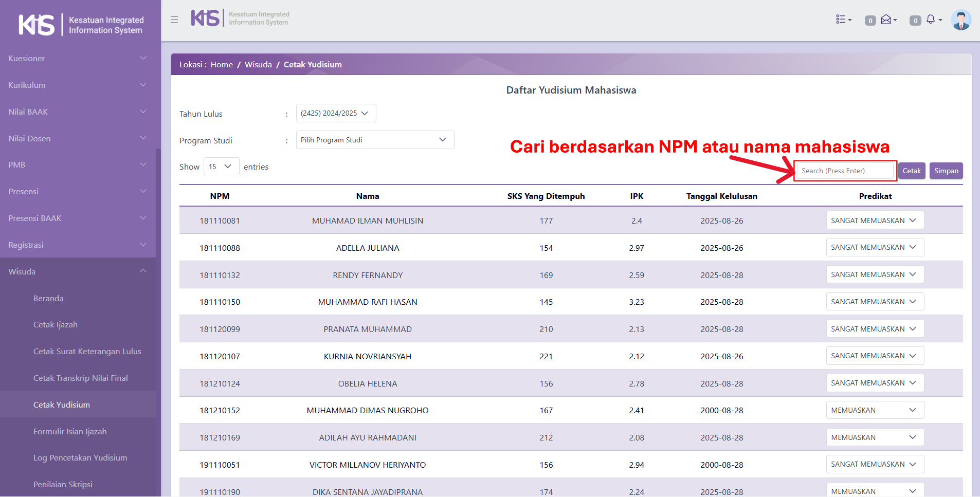The image size is (980, 497).
Task: Click the Home breadcrumb link
Action: [222, 65]
